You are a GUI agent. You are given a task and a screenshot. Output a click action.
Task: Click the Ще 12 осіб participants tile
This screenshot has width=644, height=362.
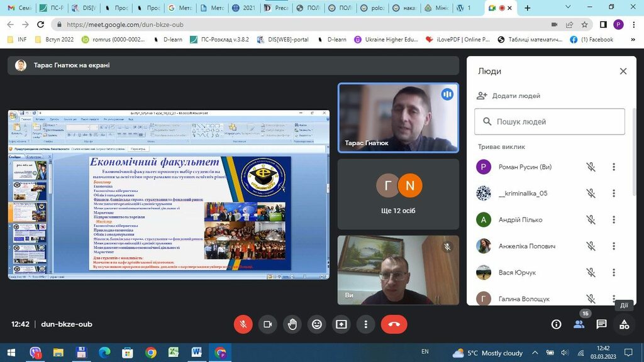(x=398, y=194)
